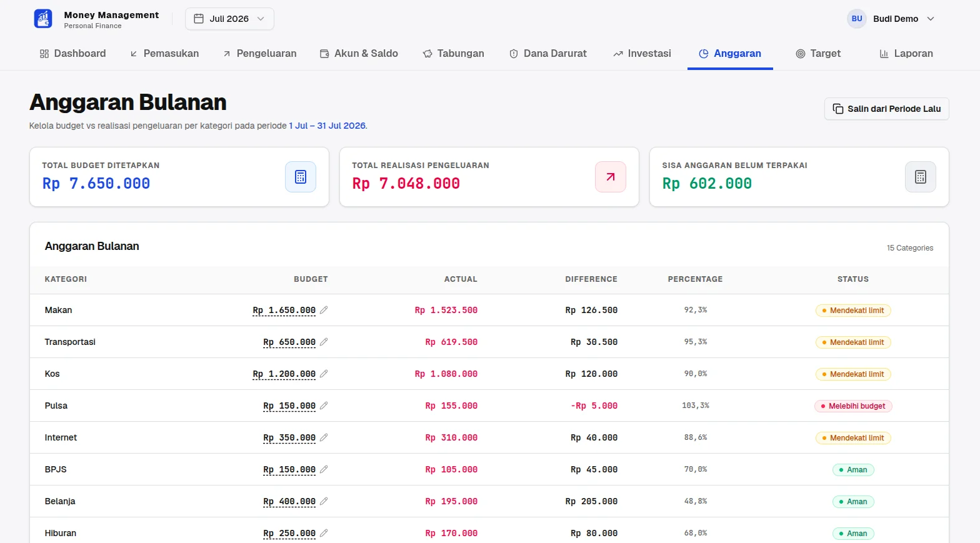Click the Aman badge on BPJS row
980x543 pixels.
pyautogui.click(x=853, y=470)
